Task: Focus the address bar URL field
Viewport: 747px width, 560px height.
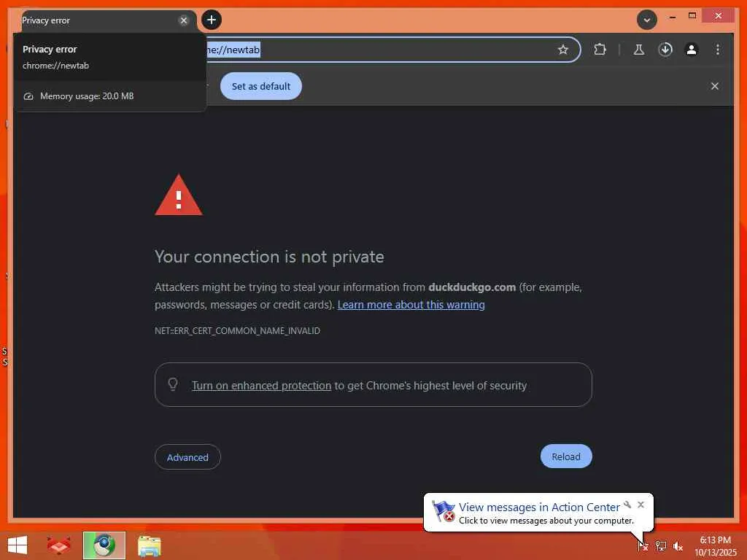Action: point(381,50)
